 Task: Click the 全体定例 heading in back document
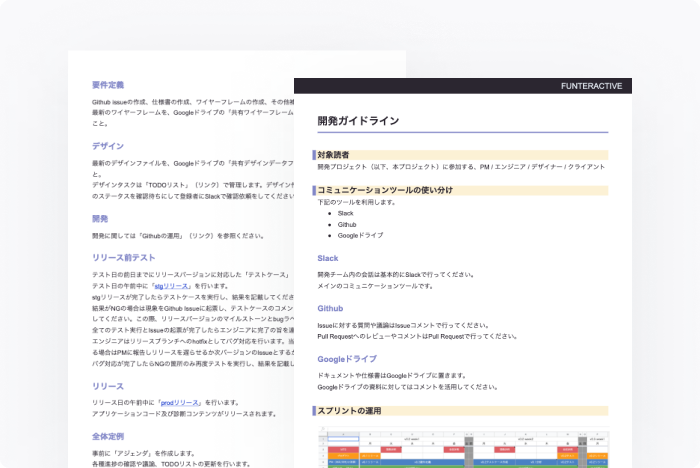pos(108,436)
